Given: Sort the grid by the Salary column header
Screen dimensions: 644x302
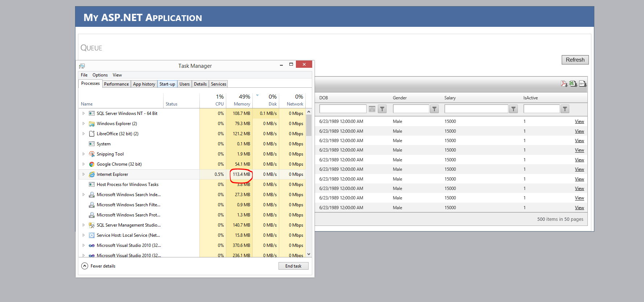Looking at the screenshot, I should pyautogui.click(x=450, y=98).
